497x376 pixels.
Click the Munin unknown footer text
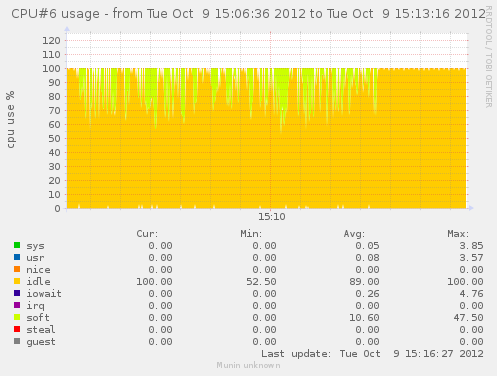248,365
